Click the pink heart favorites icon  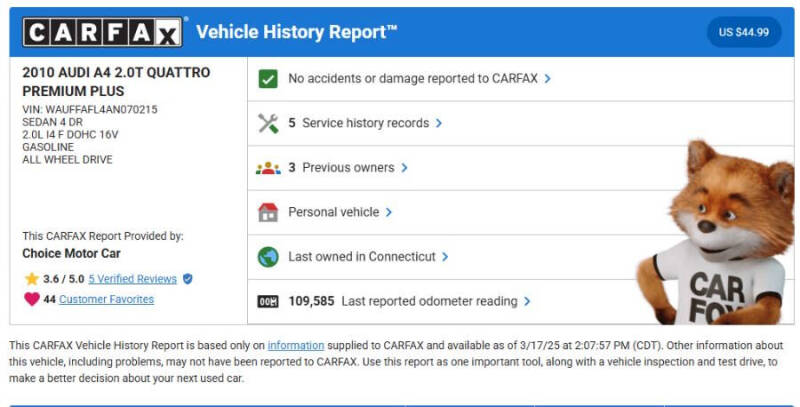click(31, 299)
